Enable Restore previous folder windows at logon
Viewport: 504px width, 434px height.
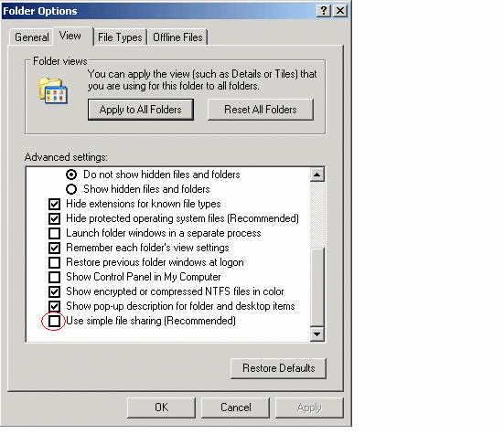coord(54,262)
